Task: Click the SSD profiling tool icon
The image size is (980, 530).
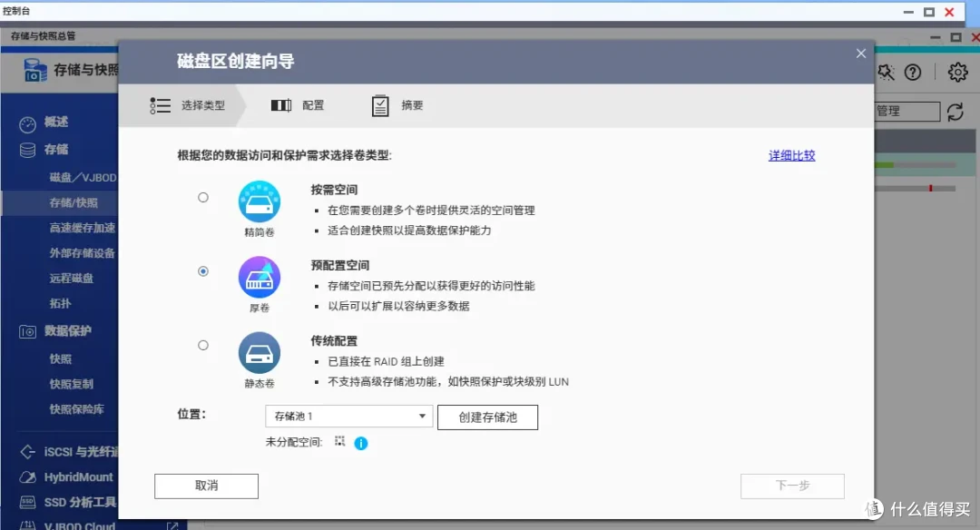Action: tap(27, 502)
